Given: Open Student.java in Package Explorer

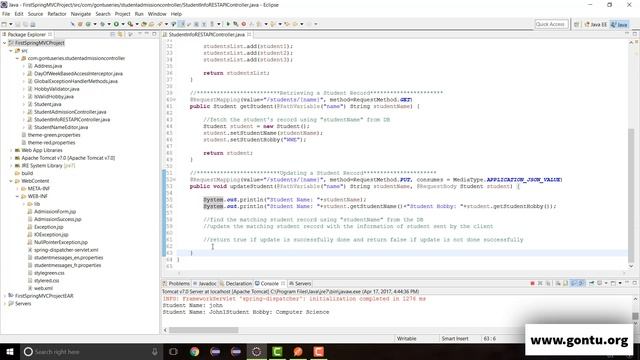Looking at the screenshot, I should (47, 104).
